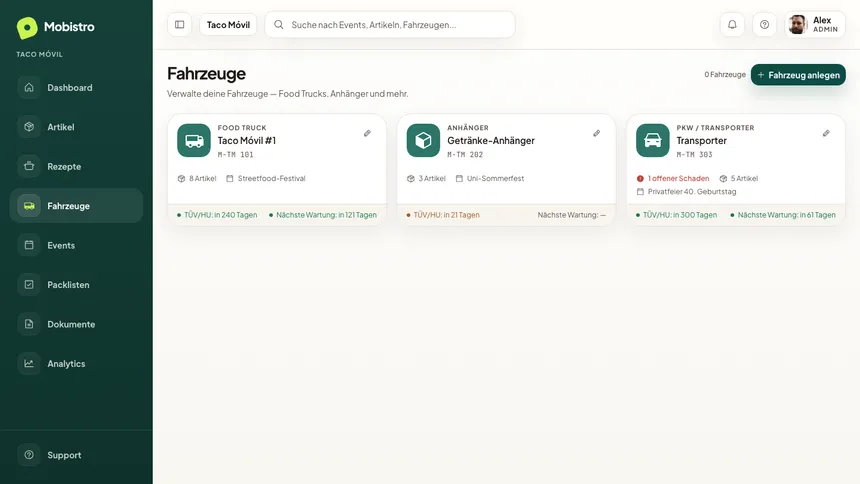Viewport: 860px width, 484px height.
Task: Click the 'Fahrzeuge' page heading
Action: [206, 74]
